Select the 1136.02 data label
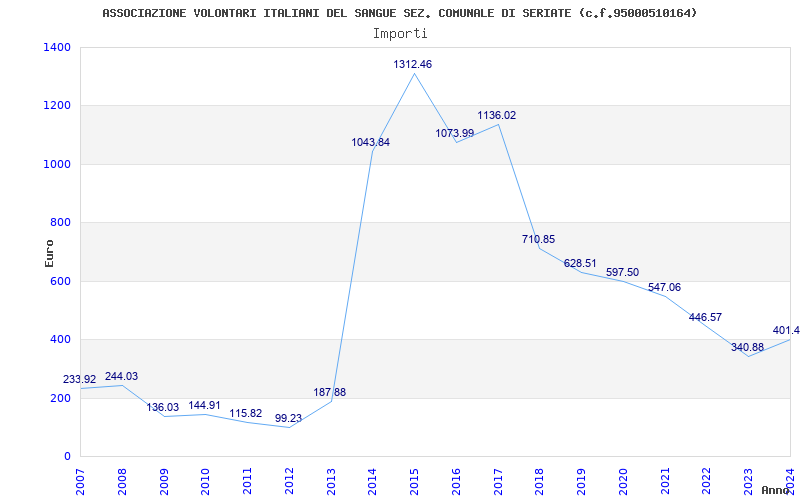The height and width of the screenshot is (500, 800). tap(496, 115)
